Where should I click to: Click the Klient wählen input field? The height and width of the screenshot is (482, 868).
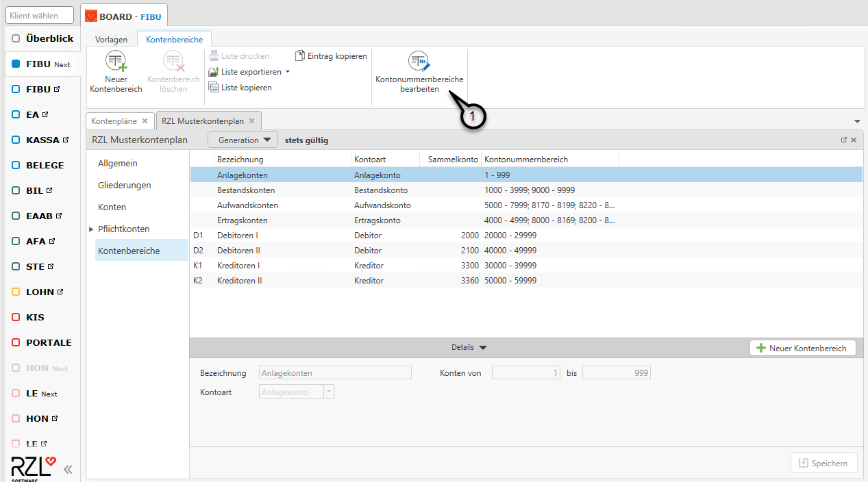(40, 15)
